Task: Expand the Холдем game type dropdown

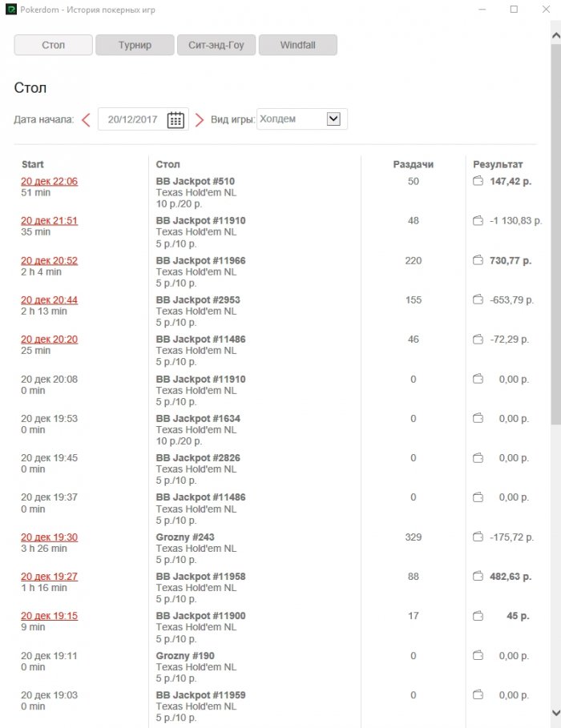Action: (x=334, y=119)
